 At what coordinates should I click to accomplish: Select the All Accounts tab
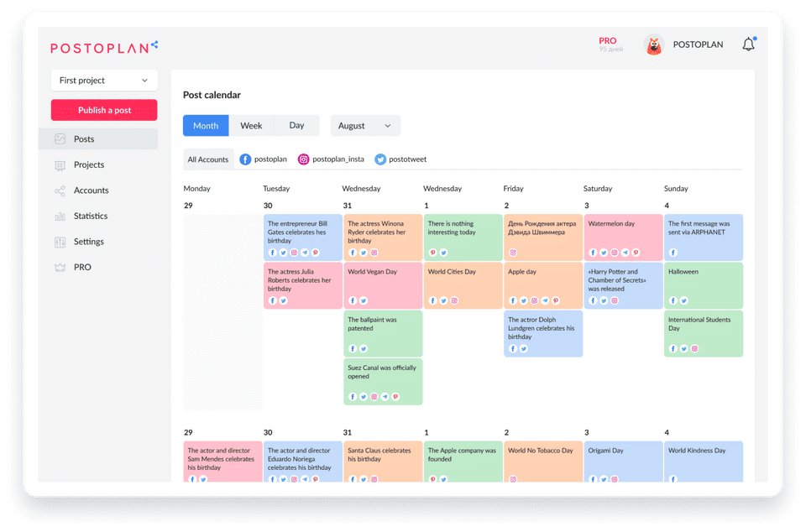[208, 159]
